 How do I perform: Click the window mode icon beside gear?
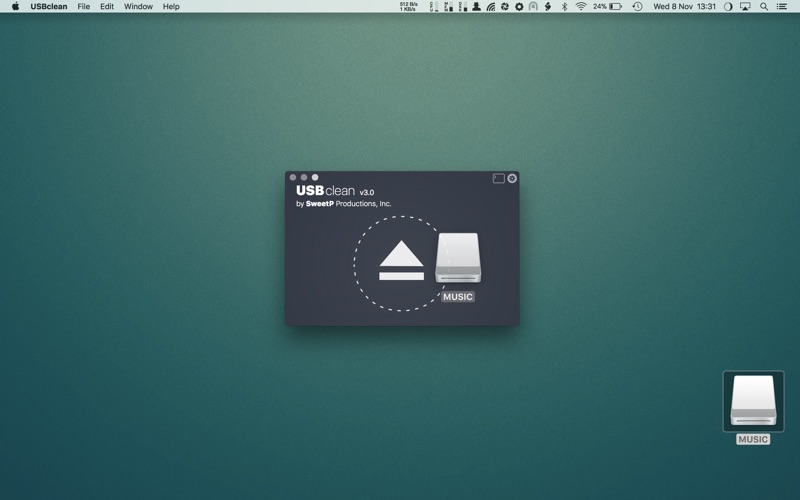tap(498, 178)
